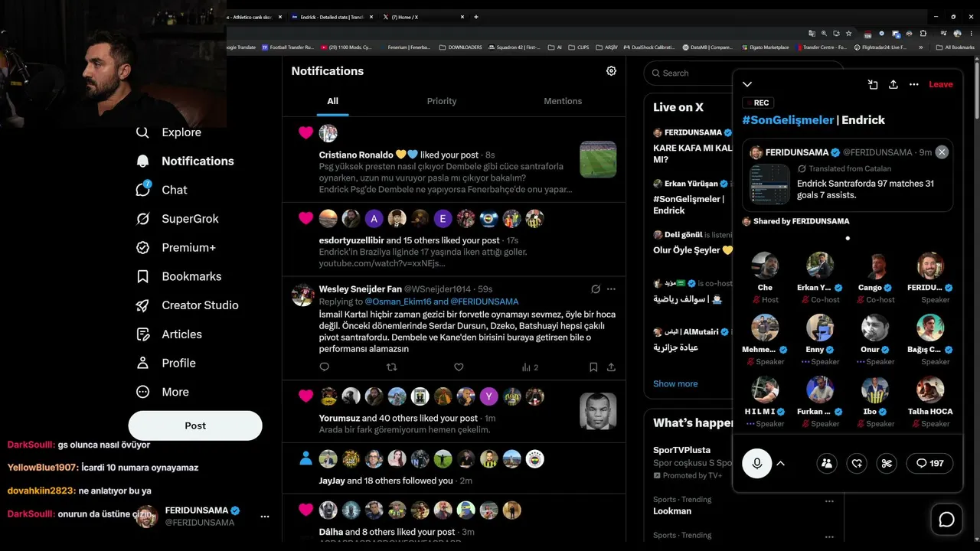Expand microphone options caret
Viewport: 980px width, 551px height.
(780, 463)
